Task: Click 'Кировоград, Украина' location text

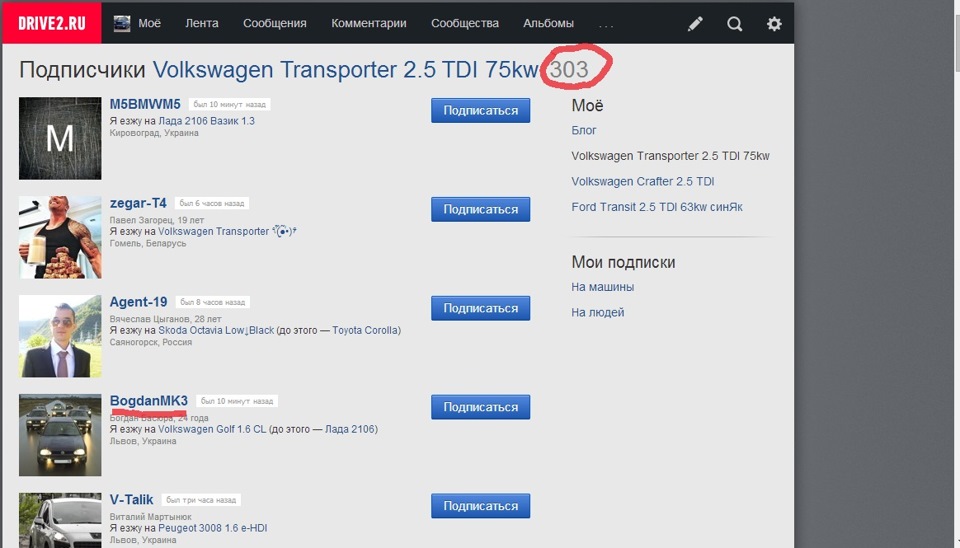Action: click(x=154, y=133)
